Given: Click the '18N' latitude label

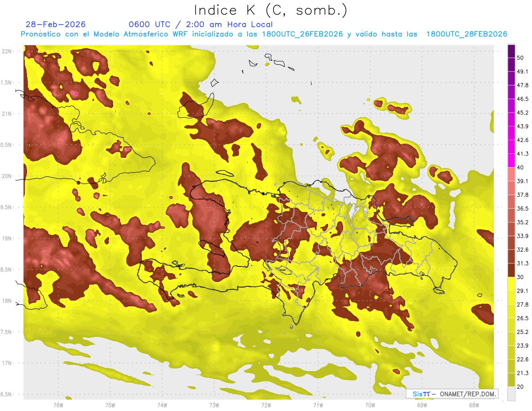Looking at the screenshot, I should coord(8,301).
